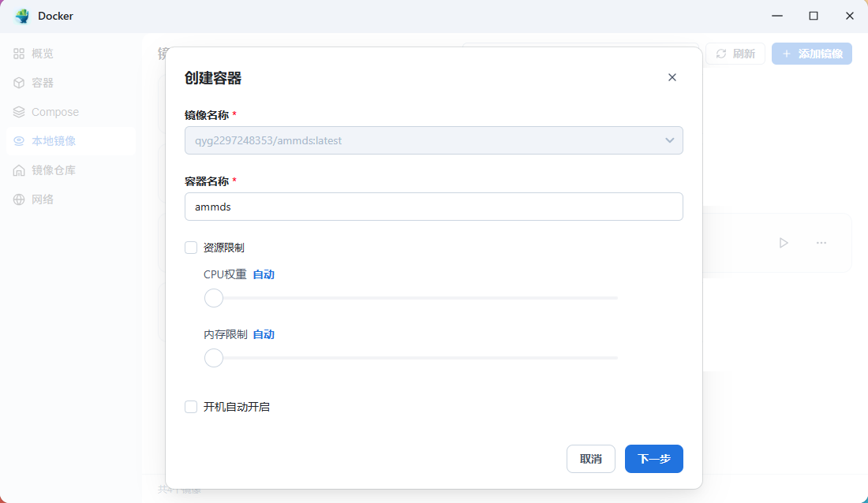Screen dimensions: 868x503
Task: Close the 创建容器 dialog with the X
Action: pos(672,77)
